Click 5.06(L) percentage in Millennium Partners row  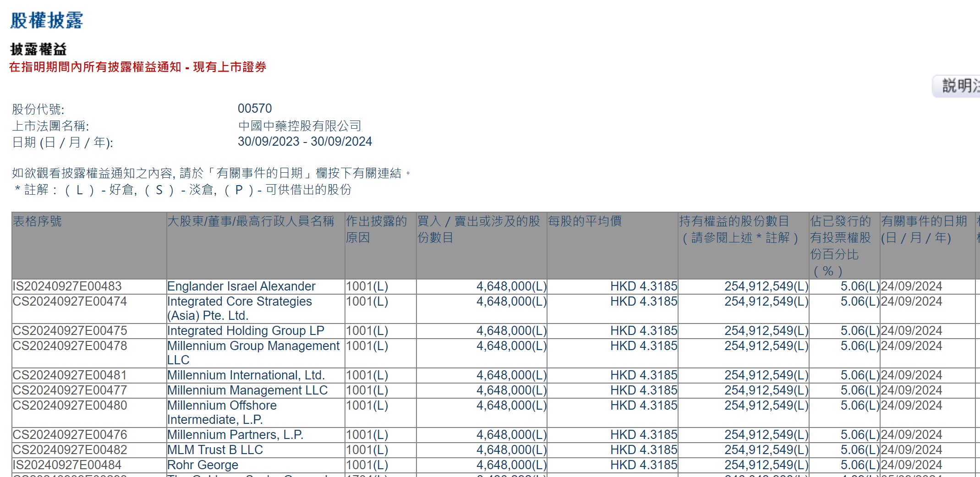pyautogui.click(x=860, y=435)
